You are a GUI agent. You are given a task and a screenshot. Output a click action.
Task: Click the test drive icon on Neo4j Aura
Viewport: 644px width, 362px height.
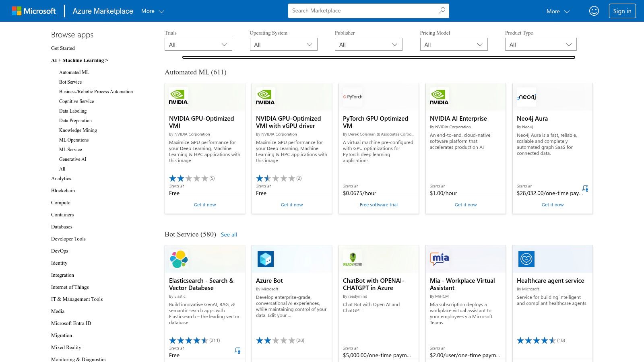coord(586,188)
